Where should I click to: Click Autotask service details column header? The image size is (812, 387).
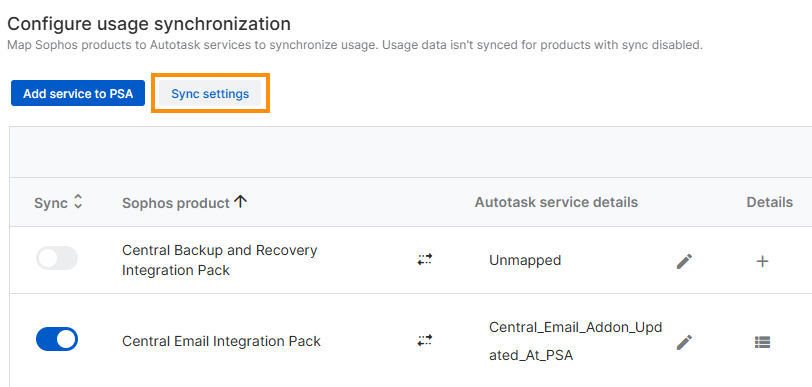[x=556, y=202]
